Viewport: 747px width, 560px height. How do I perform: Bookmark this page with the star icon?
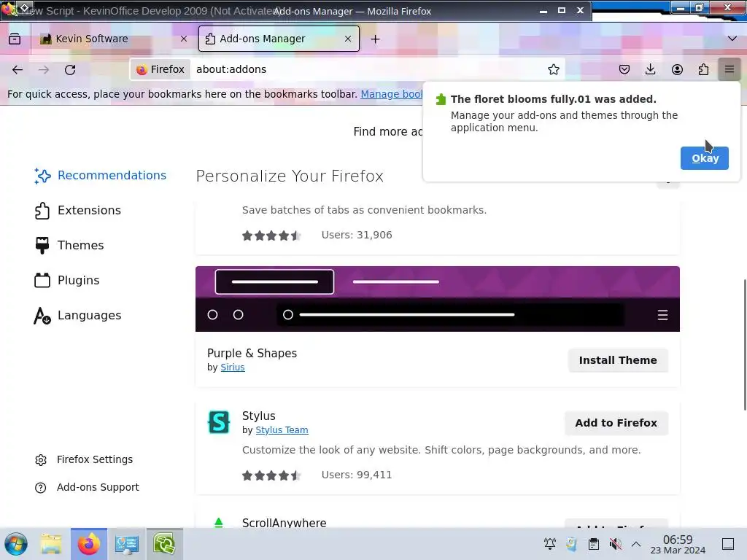pos(553,69)
